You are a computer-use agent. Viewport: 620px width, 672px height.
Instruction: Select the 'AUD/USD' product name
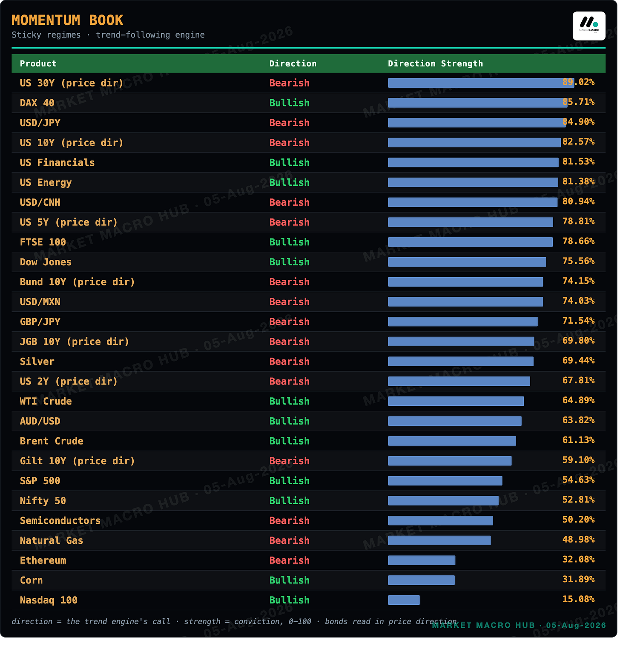[40, 421]
